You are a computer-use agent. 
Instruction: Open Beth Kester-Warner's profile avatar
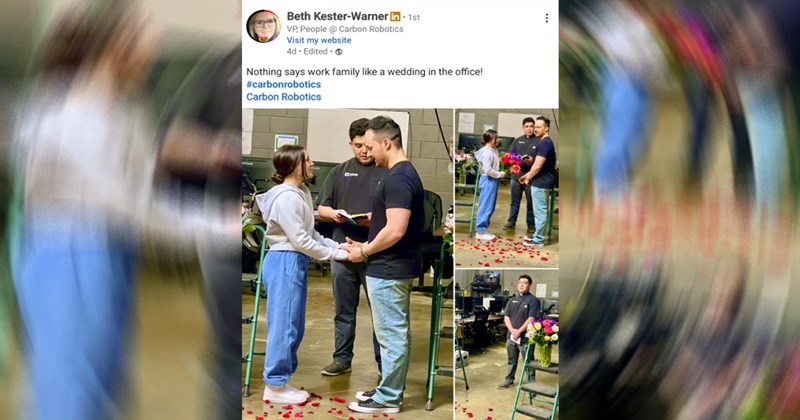click(263, 26)
